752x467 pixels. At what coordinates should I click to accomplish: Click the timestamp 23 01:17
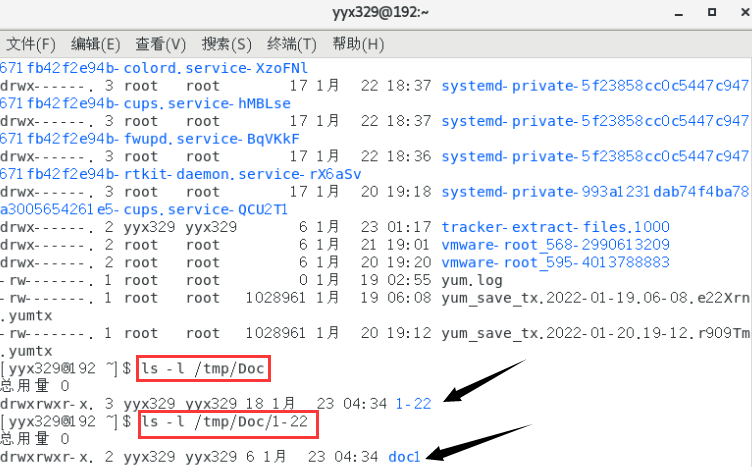tap(396, 227)
